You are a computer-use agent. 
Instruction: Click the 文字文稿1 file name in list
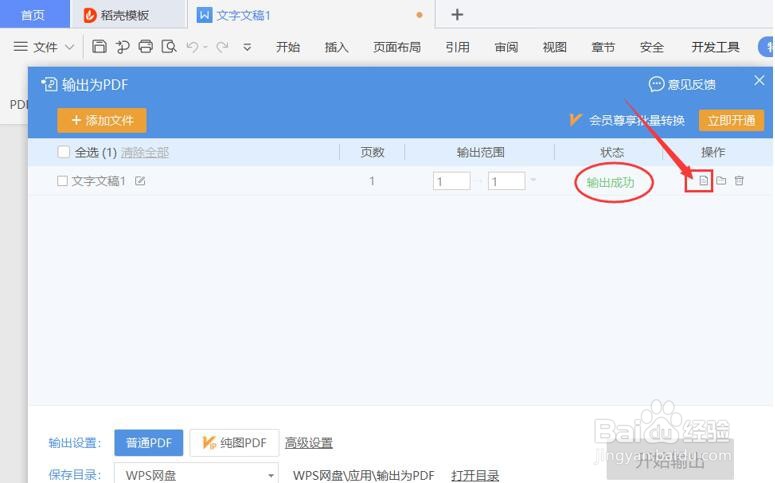[x=99, y=181]
